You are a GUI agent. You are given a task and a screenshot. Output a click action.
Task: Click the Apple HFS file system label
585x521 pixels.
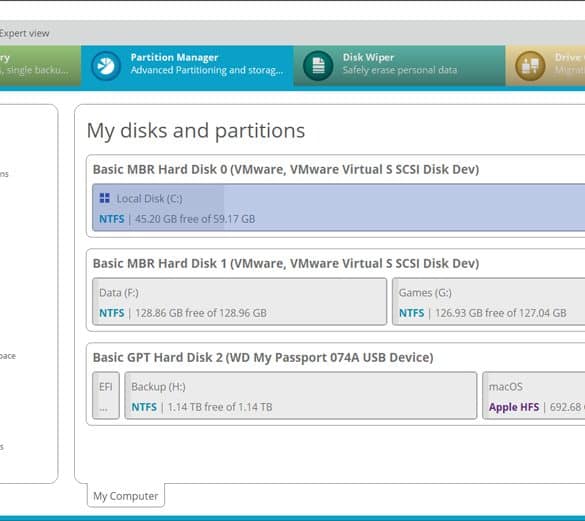point(514,407)
